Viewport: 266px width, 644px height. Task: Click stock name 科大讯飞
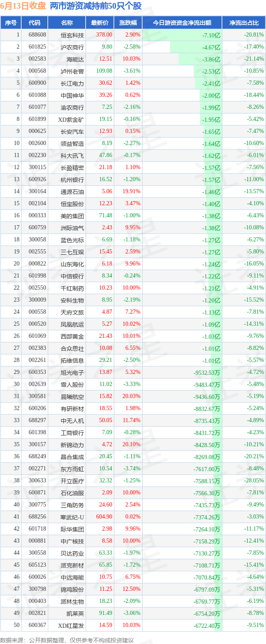point(72,155)
